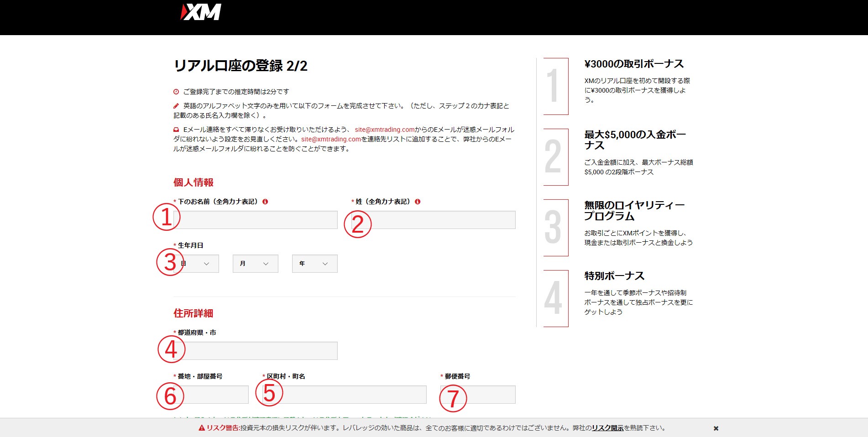Click the large number 3 bonus badge
This screenshot has height=437, width=868.
[x=555, y=228]
